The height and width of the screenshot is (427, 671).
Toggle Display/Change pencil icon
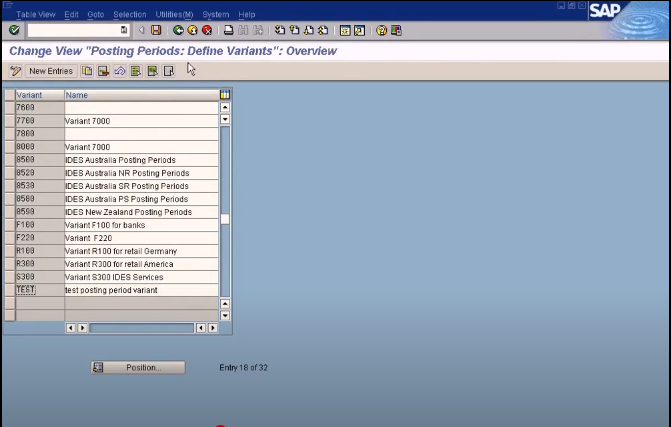(x=15, y=71)
